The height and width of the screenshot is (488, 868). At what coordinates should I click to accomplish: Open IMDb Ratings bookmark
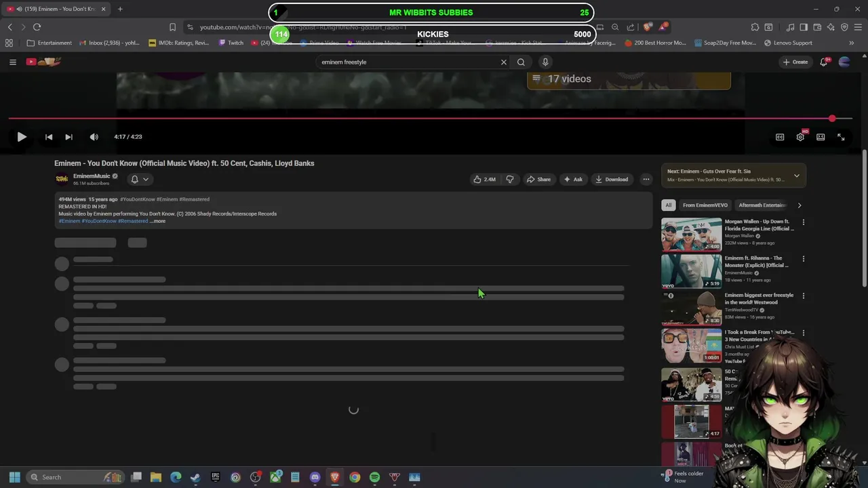(x=178, y=43)
